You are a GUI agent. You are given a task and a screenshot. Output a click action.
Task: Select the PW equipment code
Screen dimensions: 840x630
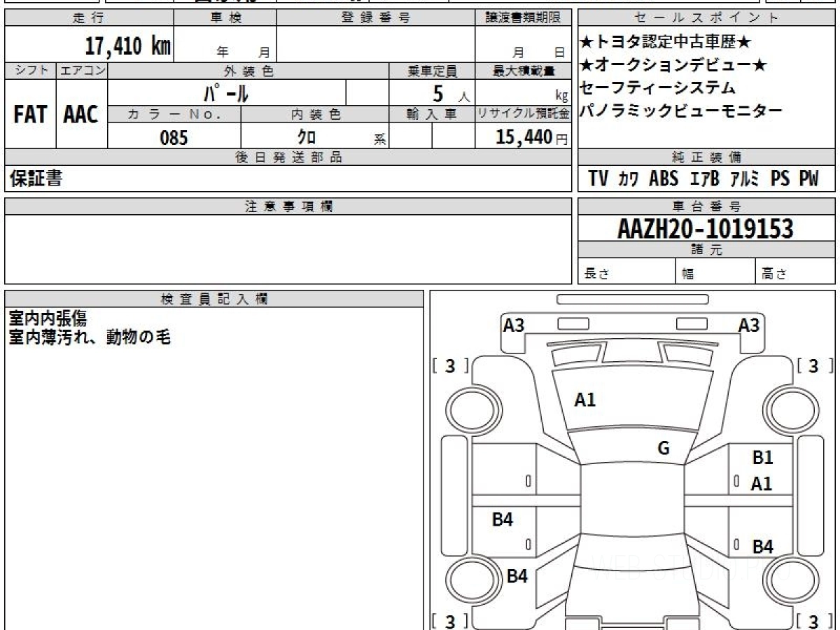click(808, 178)
